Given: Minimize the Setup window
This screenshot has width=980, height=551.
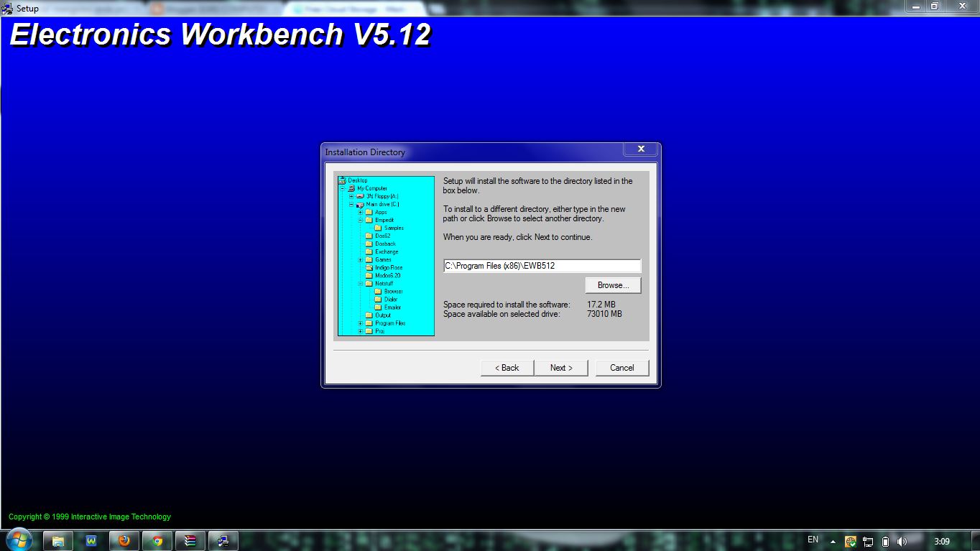Looking at the screenshot, I should click(x=915, y=6).
